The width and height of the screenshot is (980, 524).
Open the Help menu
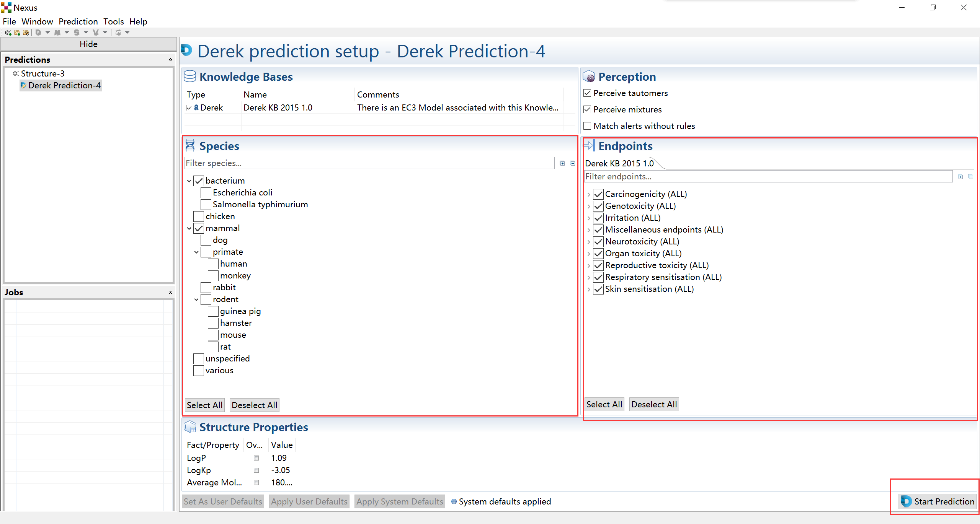[x=138, y=21]
